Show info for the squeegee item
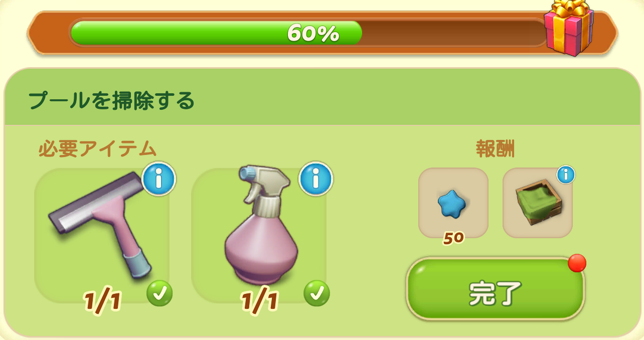 pos(159,179)
